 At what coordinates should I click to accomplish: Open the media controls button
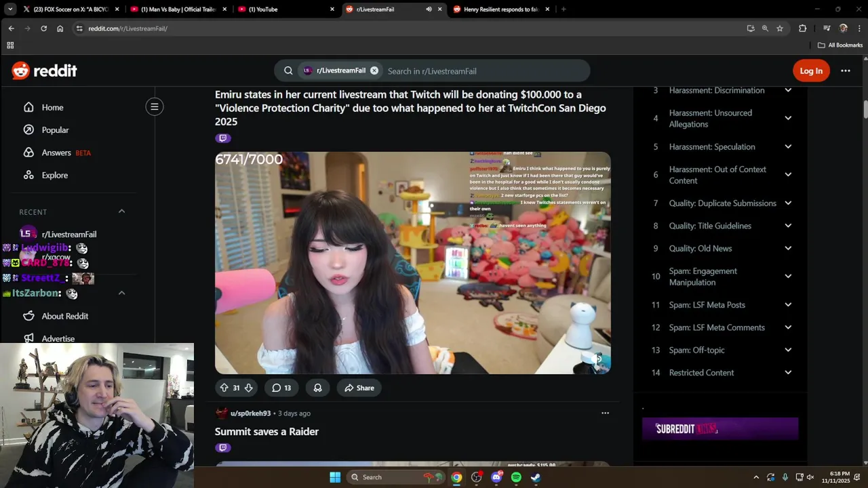[x=827, y=28]
